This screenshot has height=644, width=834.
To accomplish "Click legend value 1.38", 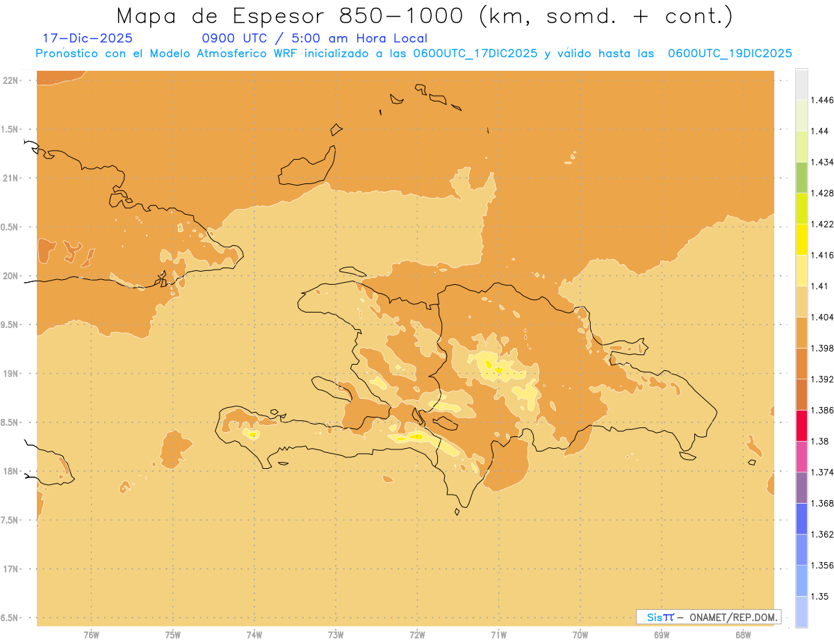I will [x=819, y=441].
